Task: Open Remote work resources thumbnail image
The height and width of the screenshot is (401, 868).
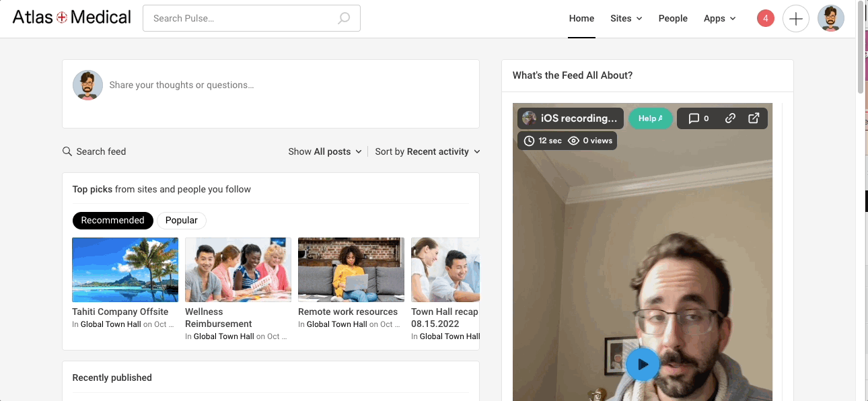Action: tap(351, 270)
